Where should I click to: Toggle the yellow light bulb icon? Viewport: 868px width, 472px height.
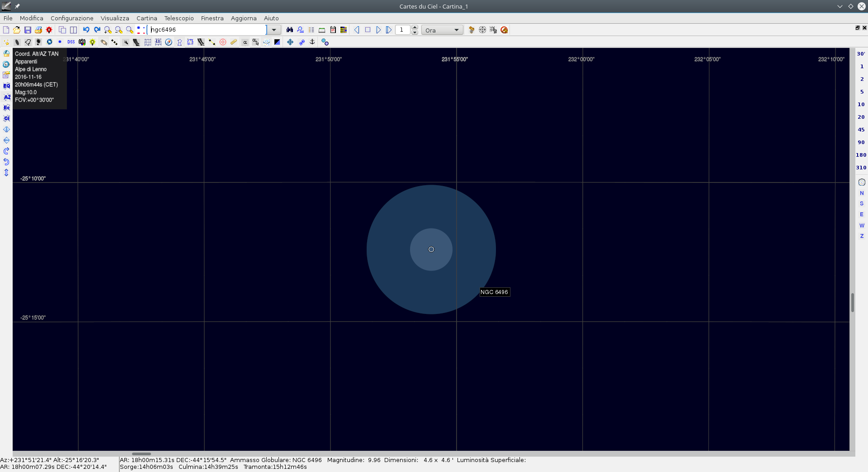click(x=93, y=42)
